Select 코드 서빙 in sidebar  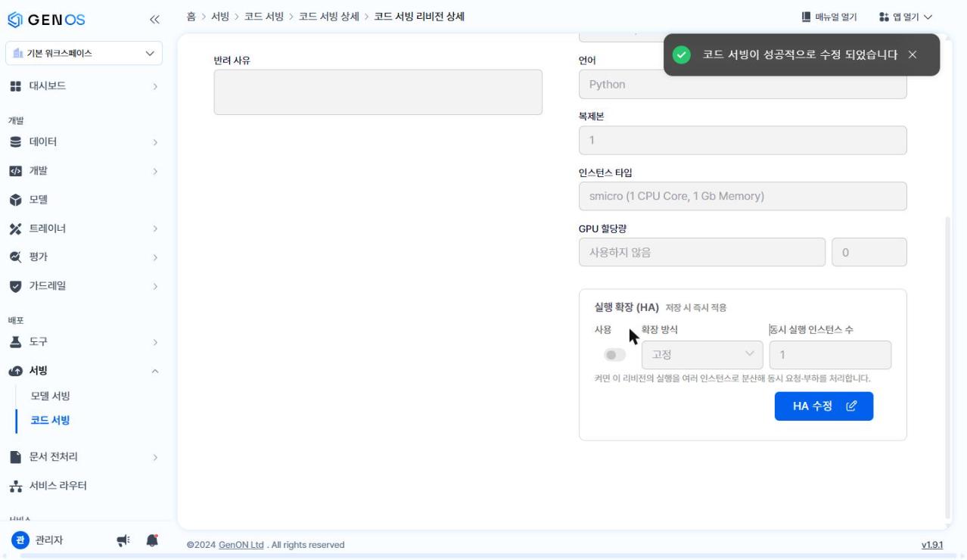tap(50, 420)
